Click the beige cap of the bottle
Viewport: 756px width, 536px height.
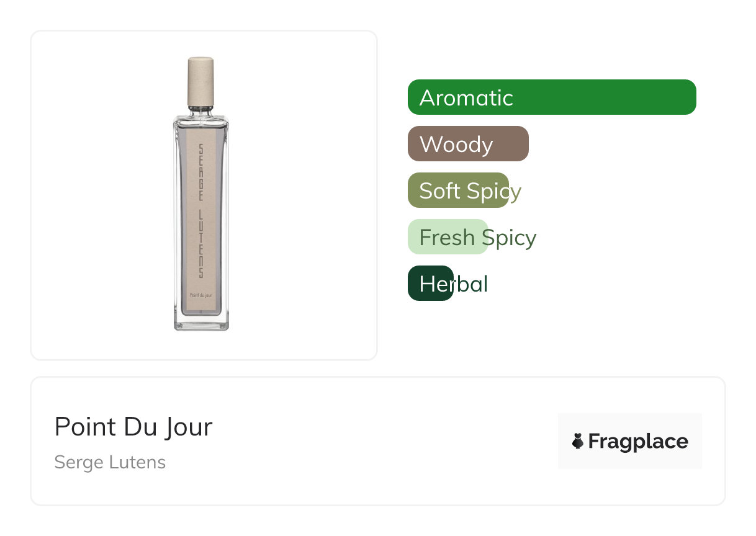201,82
